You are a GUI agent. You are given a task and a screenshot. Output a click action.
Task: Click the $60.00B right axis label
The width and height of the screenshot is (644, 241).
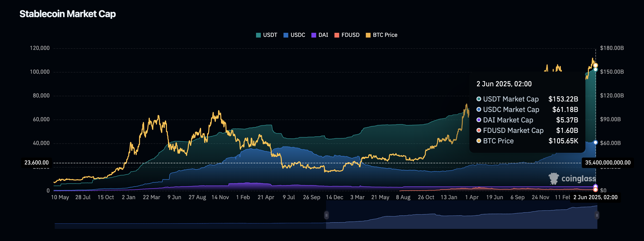(x=610, y=143)
